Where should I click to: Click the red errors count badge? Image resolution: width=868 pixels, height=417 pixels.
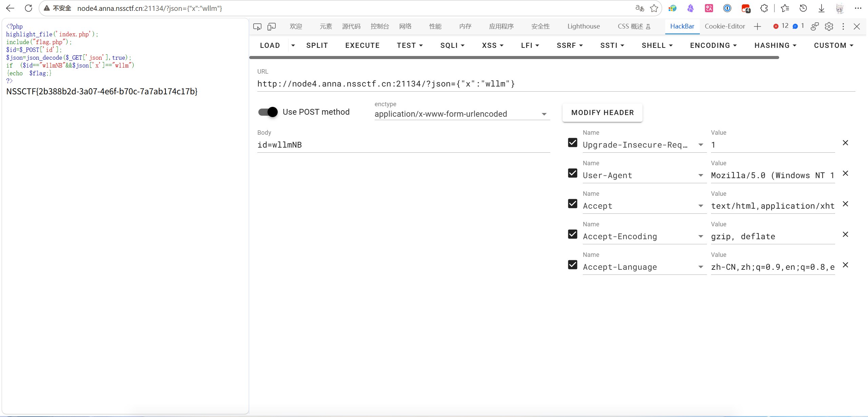(x=781, y=26)
